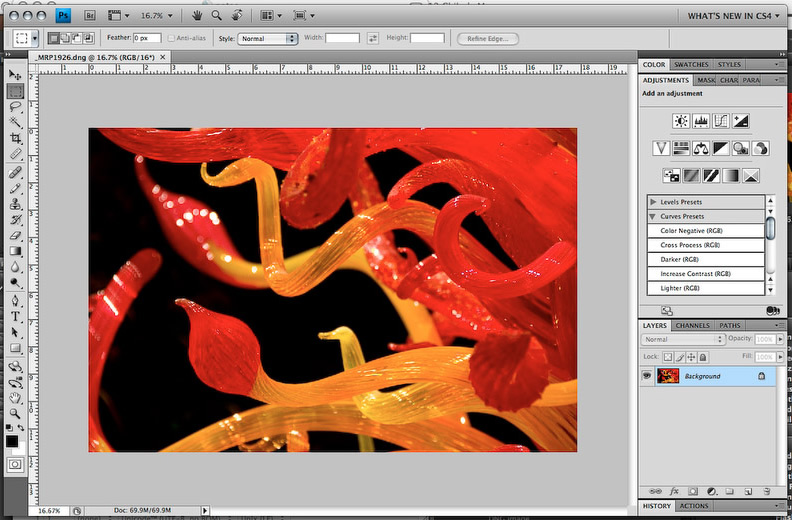Select the Healing Brush tool
Viewport: 792px width, 520px height.
point(15,172)
